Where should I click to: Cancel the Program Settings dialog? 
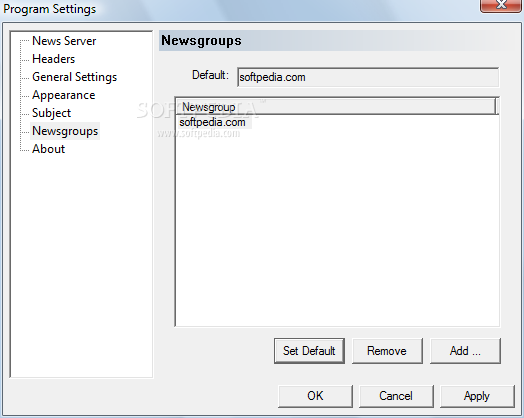[396, 396]
